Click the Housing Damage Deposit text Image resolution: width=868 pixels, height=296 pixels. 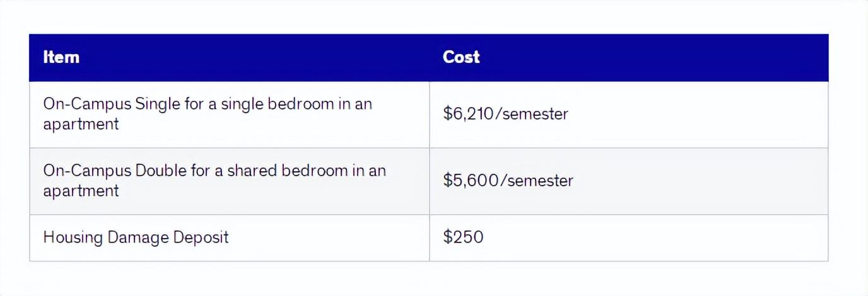point(136,237)
